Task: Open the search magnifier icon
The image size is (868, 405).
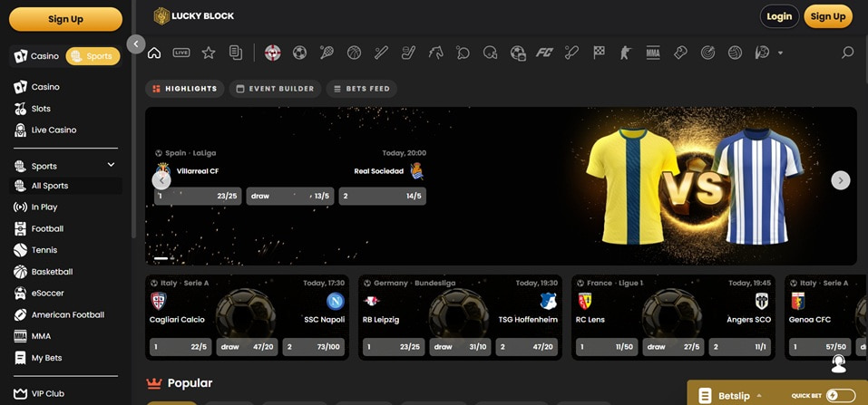Action: tap(847, 53)
